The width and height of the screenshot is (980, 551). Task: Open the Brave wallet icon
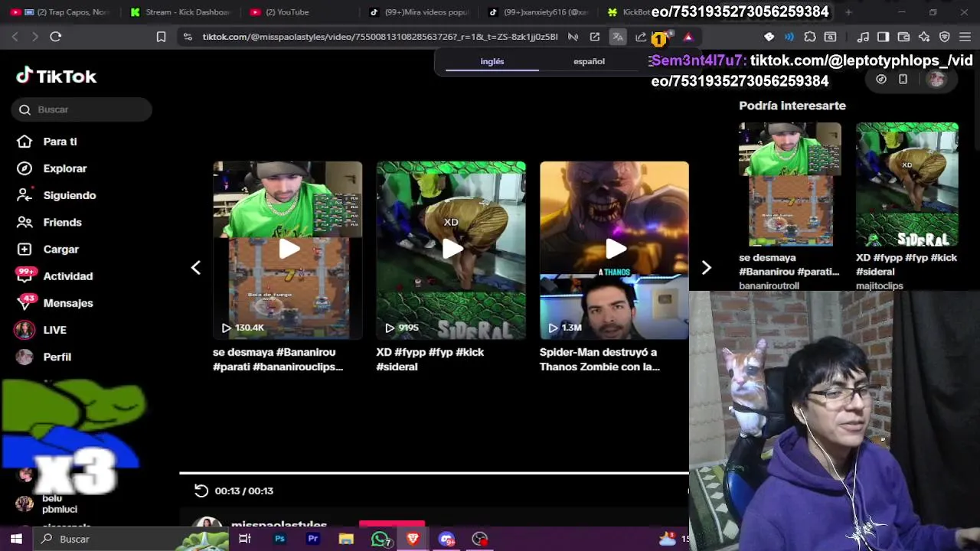click(x=903, y=37)
